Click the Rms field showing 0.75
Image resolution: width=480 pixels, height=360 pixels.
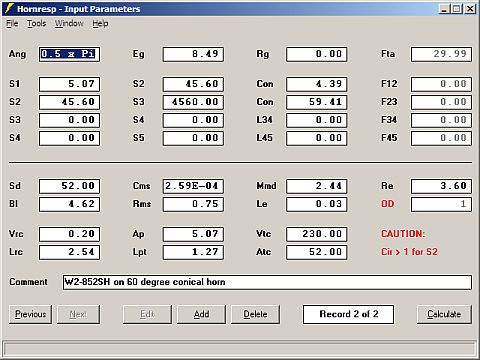(x=193, y=204)
